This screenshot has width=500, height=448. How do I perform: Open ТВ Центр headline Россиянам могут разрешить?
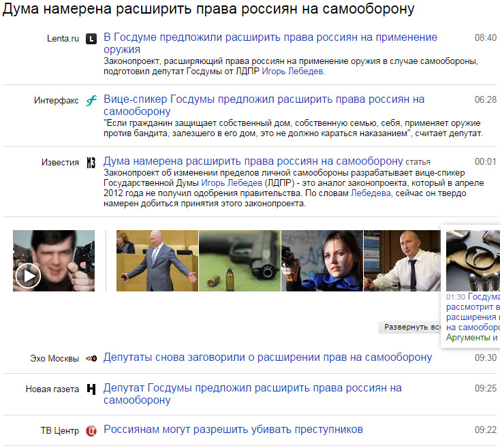pos(233,430)
